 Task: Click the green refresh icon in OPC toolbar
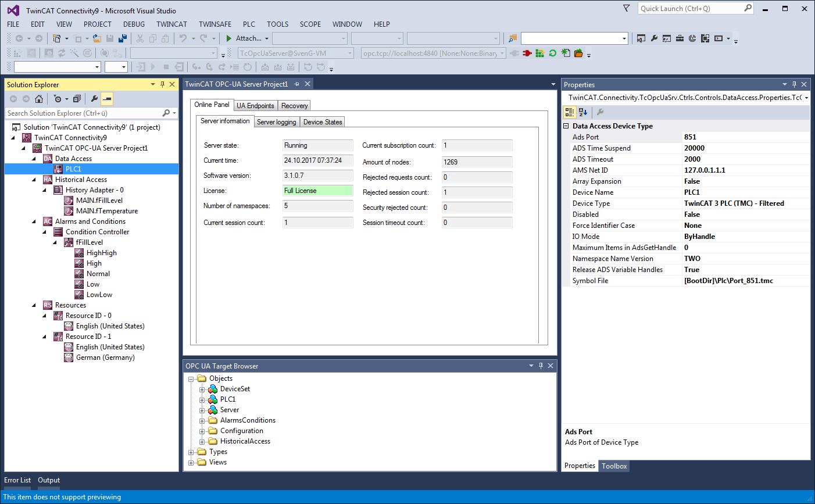[553, 53]
